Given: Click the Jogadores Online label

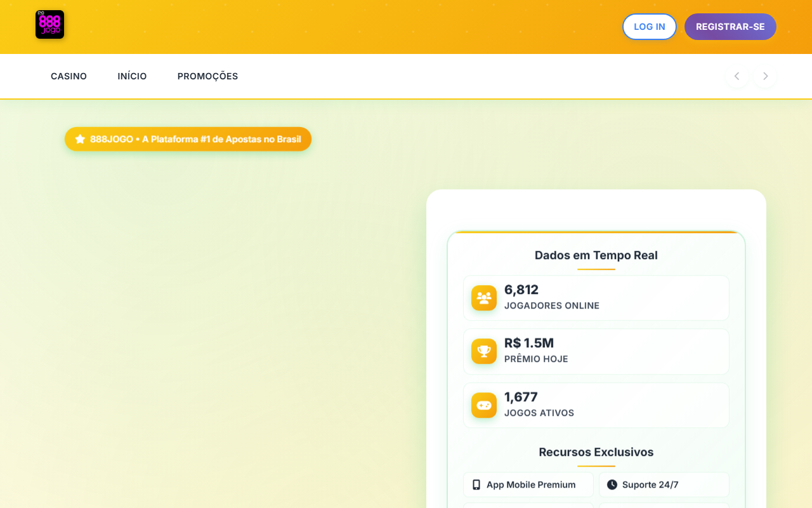Looking at the screenshot, I should click(x=552, y=305).
